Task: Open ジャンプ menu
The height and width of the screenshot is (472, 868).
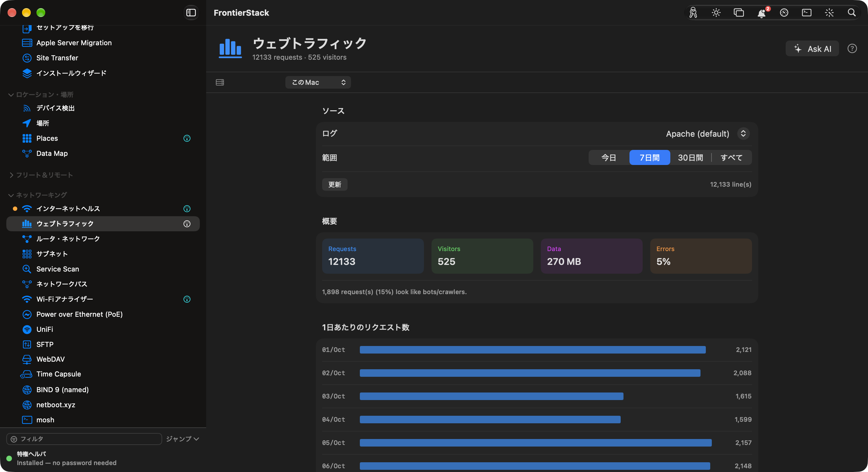Action: (182, 439)
